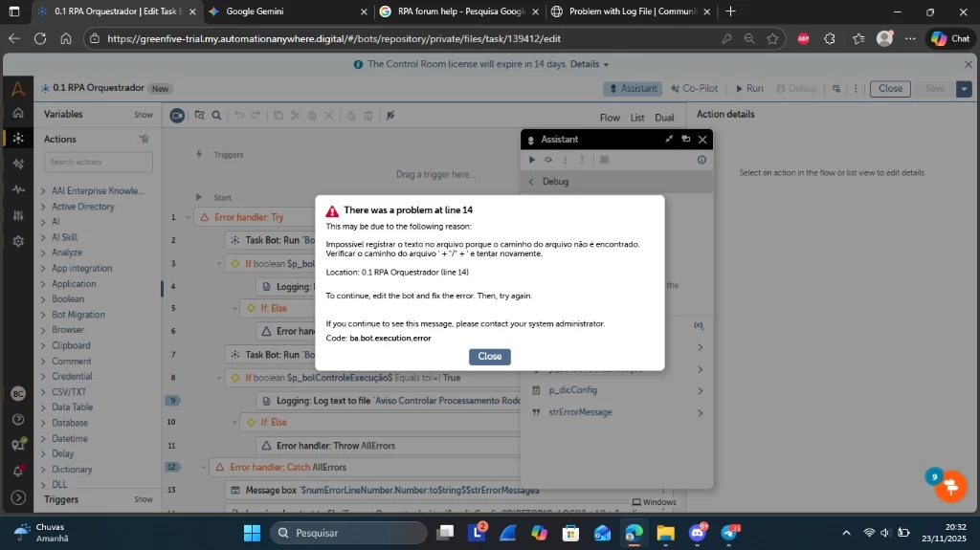Expand the Active Directory action group

[x=43, y=207]
